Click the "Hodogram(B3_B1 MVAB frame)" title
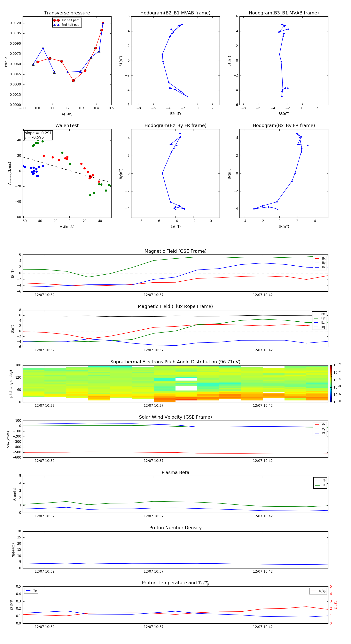This screenshot has width=351, height=644. pos(284,13)
